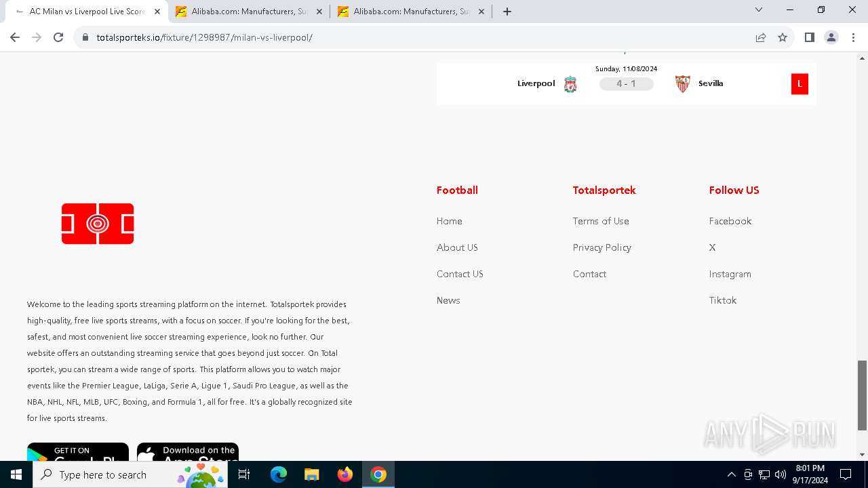Open File Explorer from the taskbar
This screenshot has width=868, height=488.
pos(311,474)
